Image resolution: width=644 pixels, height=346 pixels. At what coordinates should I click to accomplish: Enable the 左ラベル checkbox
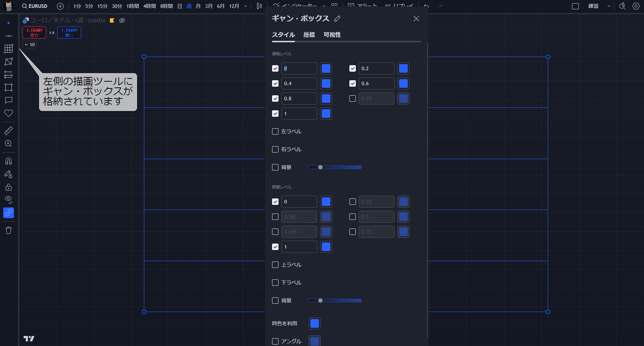[x=275, y=131]
